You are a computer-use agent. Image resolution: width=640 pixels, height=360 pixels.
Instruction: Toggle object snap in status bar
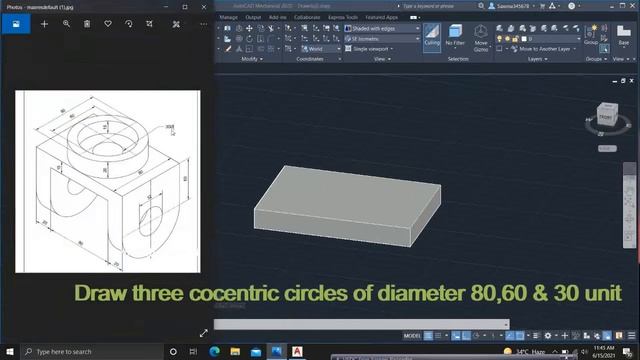tap(520, 336)
